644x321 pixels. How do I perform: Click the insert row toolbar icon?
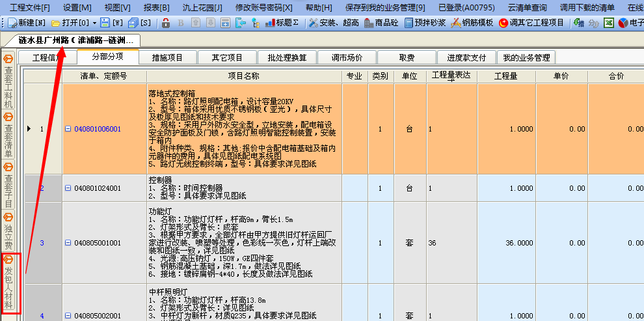pos(225,23)
